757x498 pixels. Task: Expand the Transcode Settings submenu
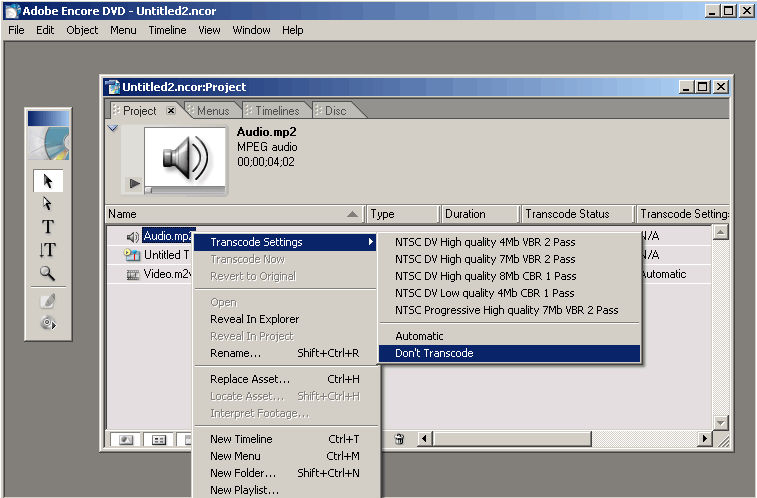[285, 242]
